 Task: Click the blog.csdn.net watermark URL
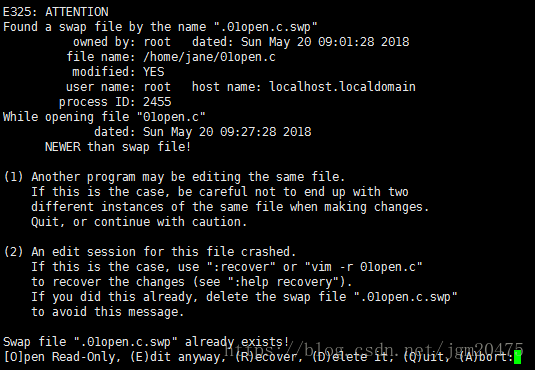[x=374, y=349]
